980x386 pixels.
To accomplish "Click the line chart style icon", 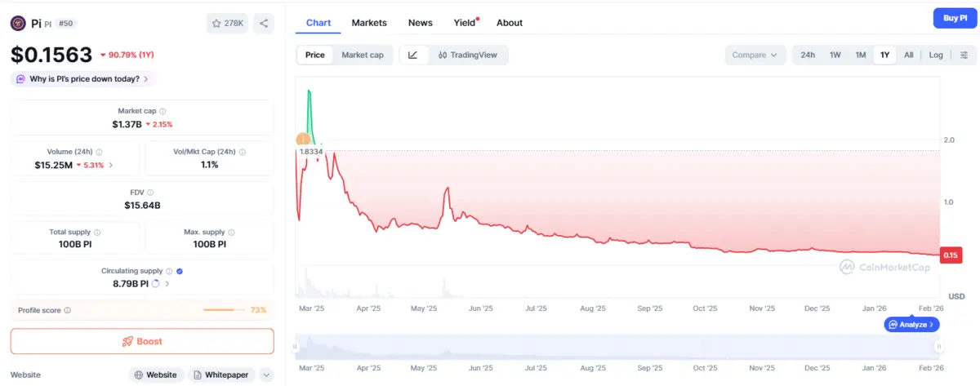I will point(413,55).
